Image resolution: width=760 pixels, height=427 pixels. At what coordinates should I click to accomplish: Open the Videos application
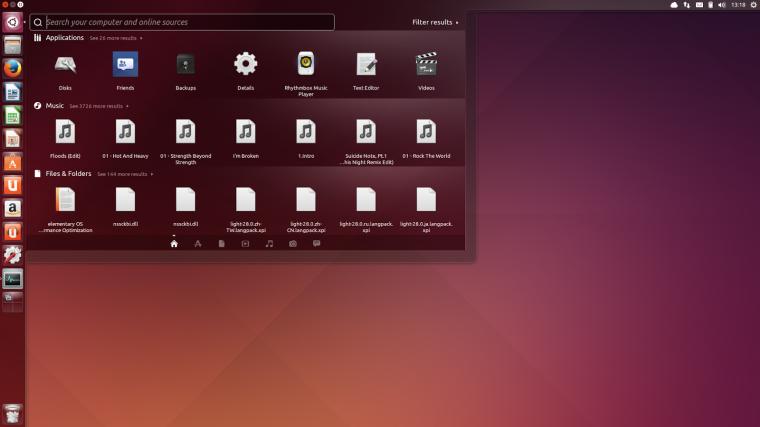coord(426,71)
